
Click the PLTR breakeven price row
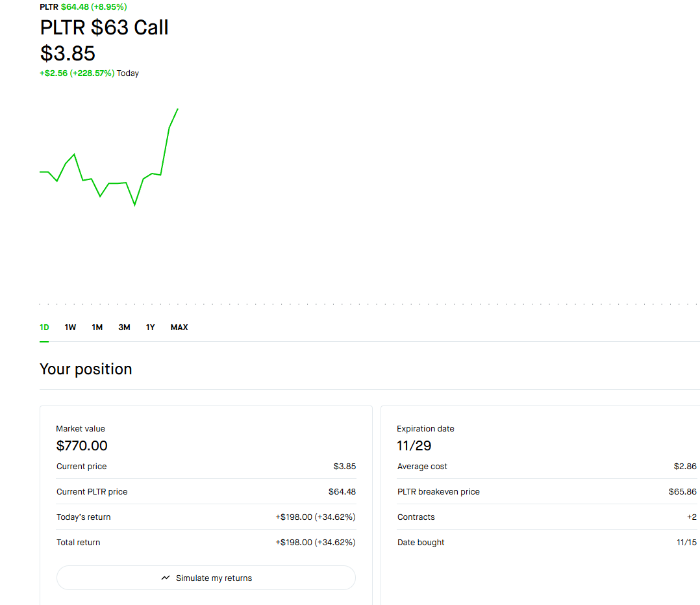coord(545,491)
